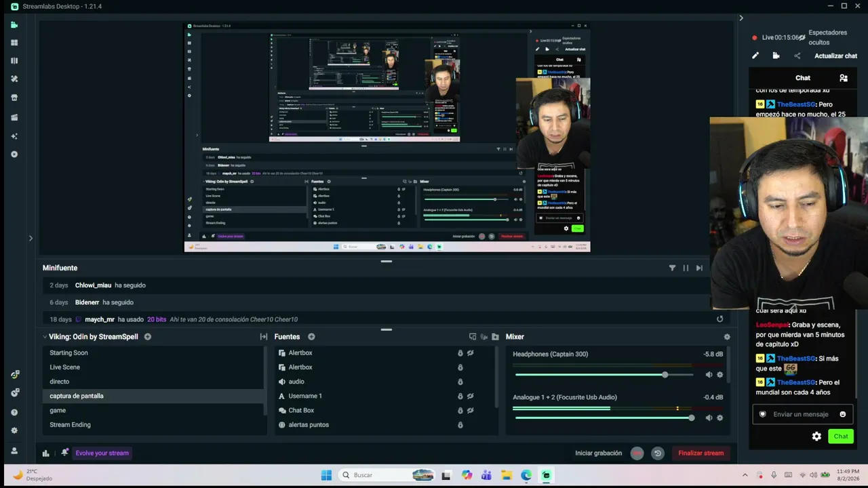Image resolution: width=868 pixels, height=488 pixels.
Task: Open the account profile icon in the sidebar
Action: click(14, 451)
